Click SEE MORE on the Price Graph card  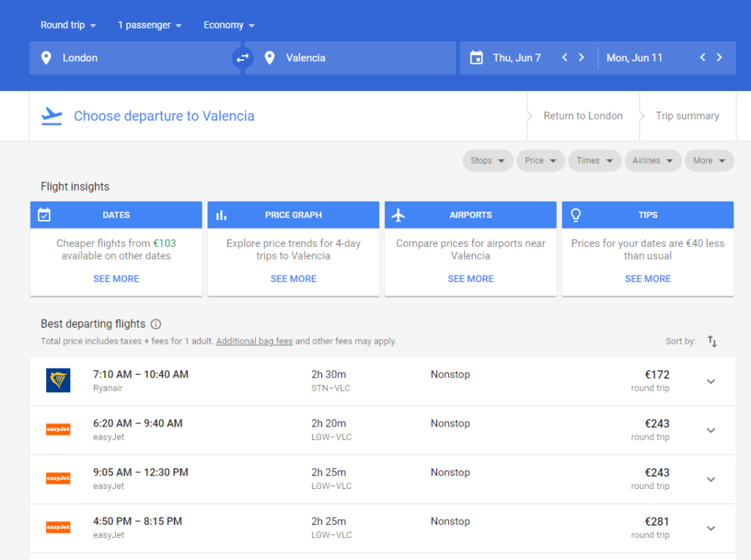click(x=293, y=279)
